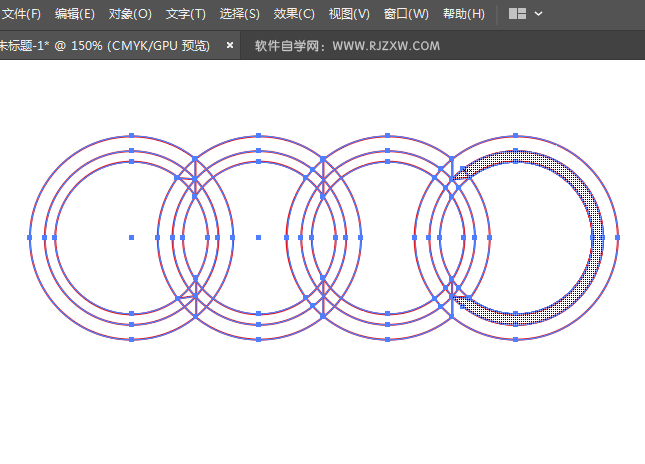Open the 文字(T) menu
The image size is (645, 464).
[186, 14]
